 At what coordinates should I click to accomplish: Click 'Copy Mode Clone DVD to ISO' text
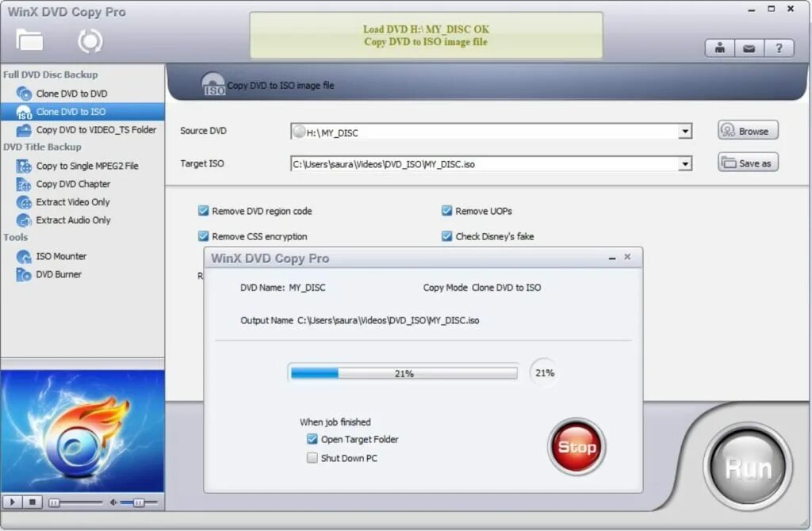click(481, 287)
